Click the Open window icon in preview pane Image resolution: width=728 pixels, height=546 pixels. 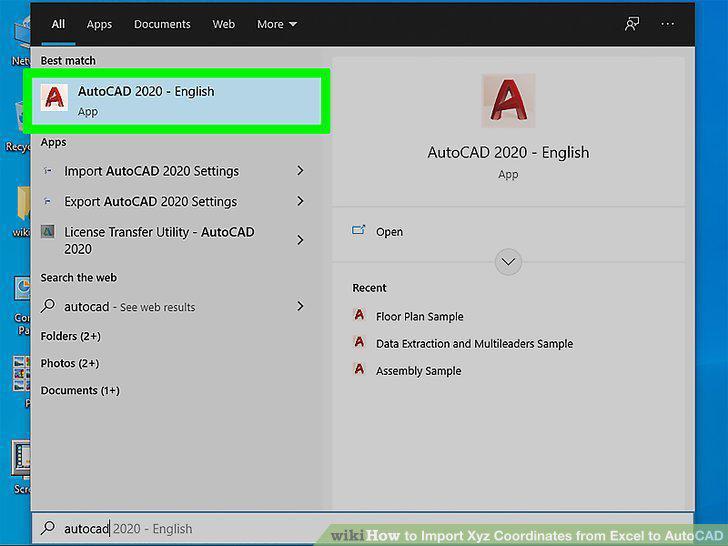(x=359, y=230)
